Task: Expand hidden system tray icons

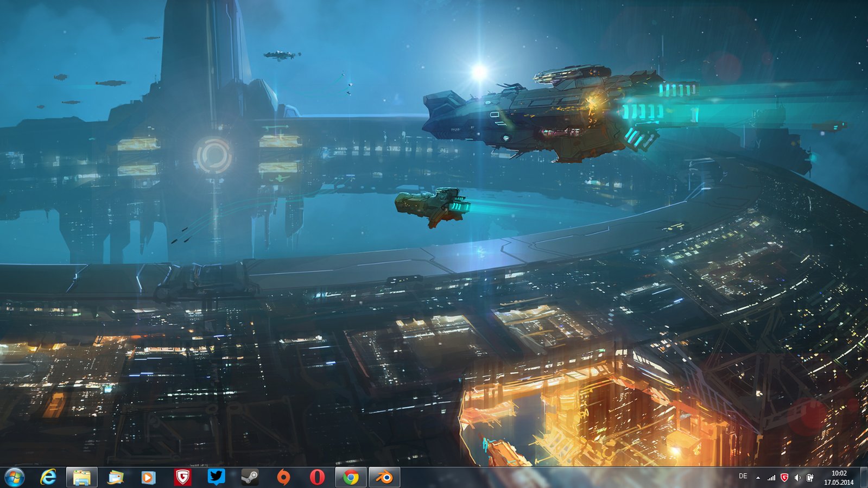Action: pyautogui.click(x=758, y=478)
